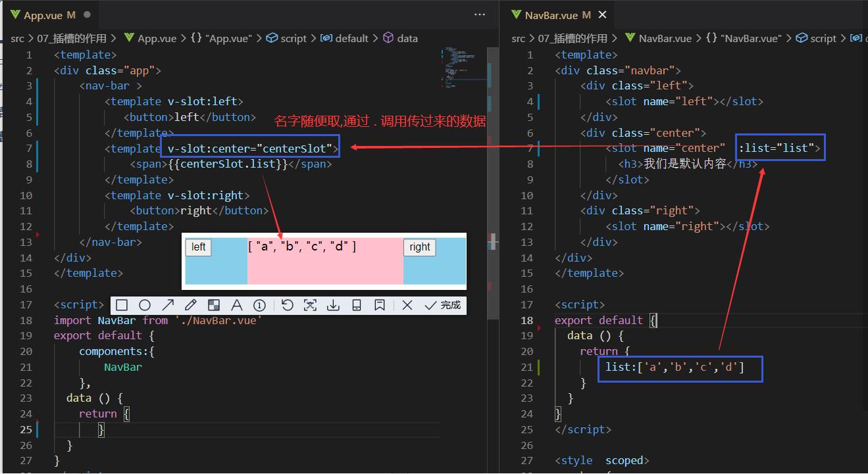Viewport: 868px width, 474px height.
Task: Click v-slot:left template code
Action: pos(174,101)
